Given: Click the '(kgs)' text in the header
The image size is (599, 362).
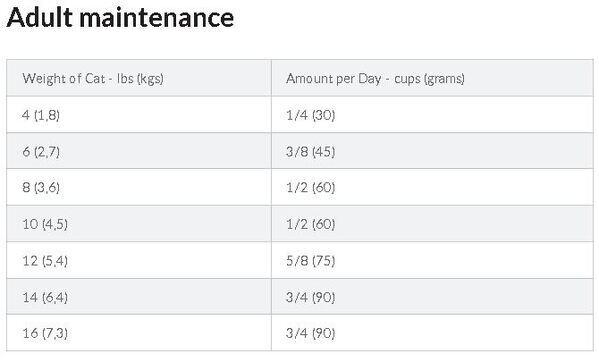Looking at the screenshot, I should (150, 79).
